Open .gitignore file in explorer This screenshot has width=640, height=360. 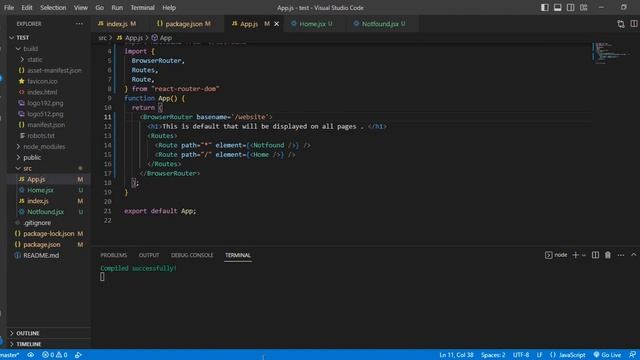[49, 223]
